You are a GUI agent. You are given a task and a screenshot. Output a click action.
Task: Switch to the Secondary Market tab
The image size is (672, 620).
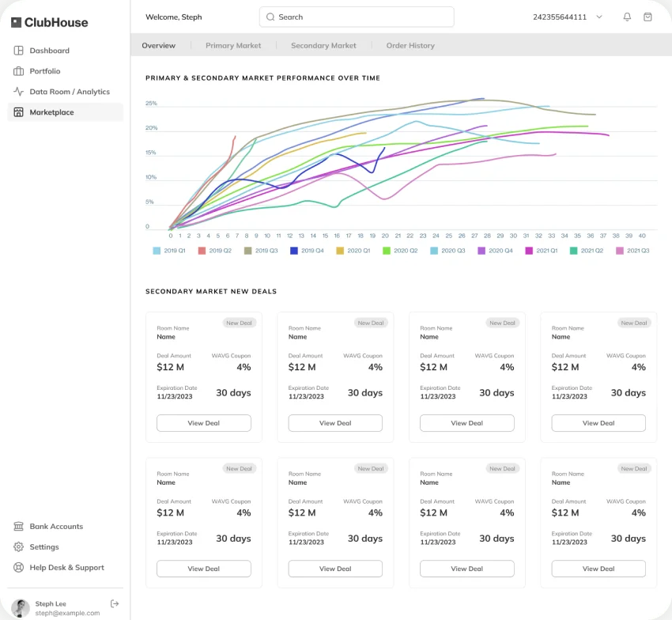[323, 45]
